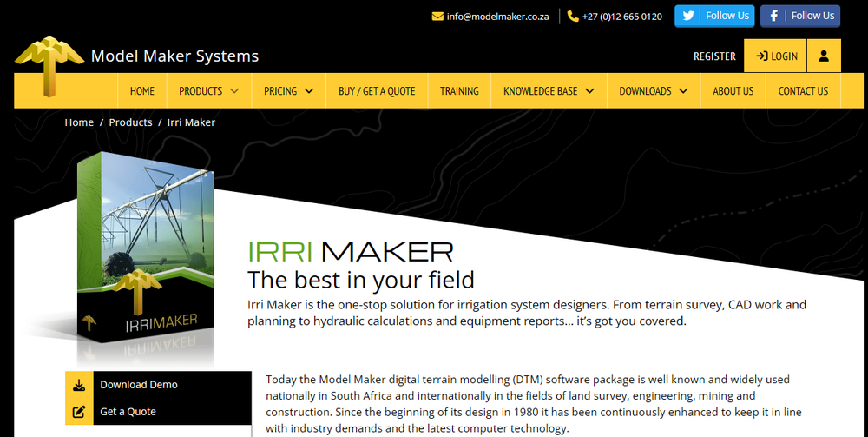Image resolution: width=868 pixels, height=437 pixels.
Task: Follow Us on Twitter button
Action: [x=714, y=16]
